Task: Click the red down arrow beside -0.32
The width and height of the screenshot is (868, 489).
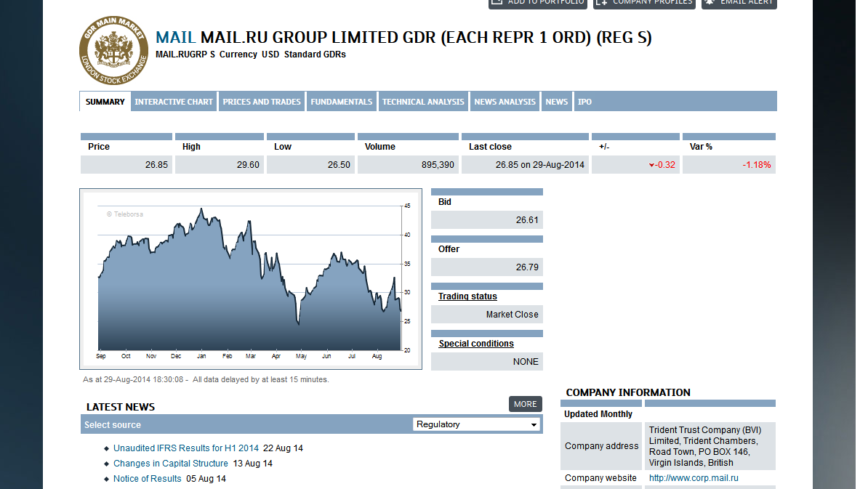Action: [x=651, y=166]
